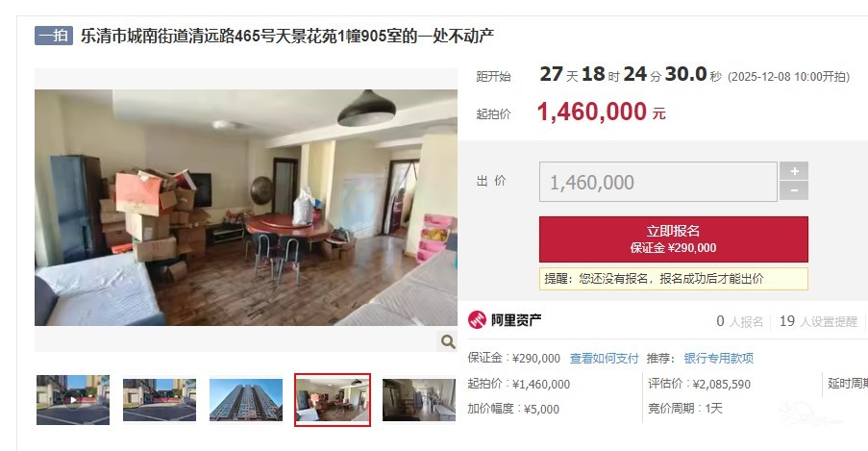Image resolution: width=868 pixels, height=451 pixels.
Task: Click the yellow 提醒 registration notice bar
Action: [673, 279]
